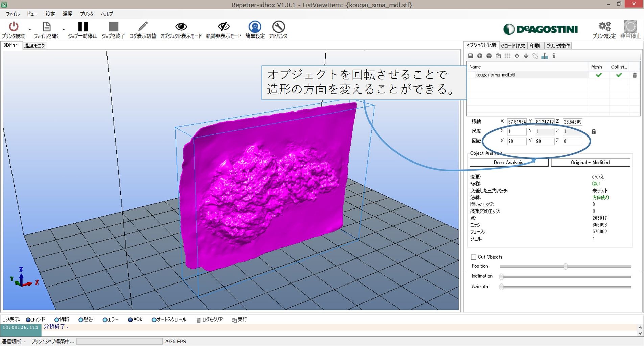Click the 回転 Z input field
The image size is (644, 346).
pyautogui.click(x=572, y=141)
